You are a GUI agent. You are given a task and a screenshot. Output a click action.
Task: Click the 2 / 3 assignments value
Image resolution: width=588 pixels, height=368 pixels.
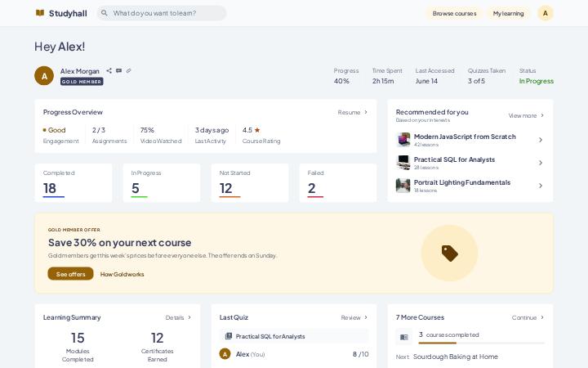[x=99, y=130]
